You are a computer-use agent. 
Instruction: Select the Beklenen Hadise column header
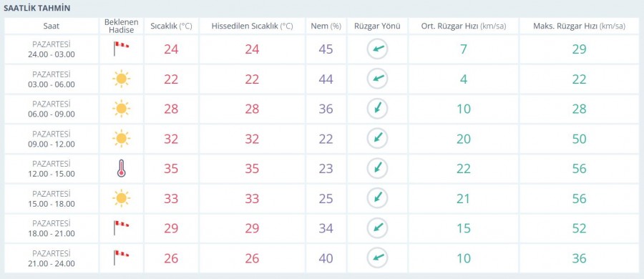click(121, 26)
